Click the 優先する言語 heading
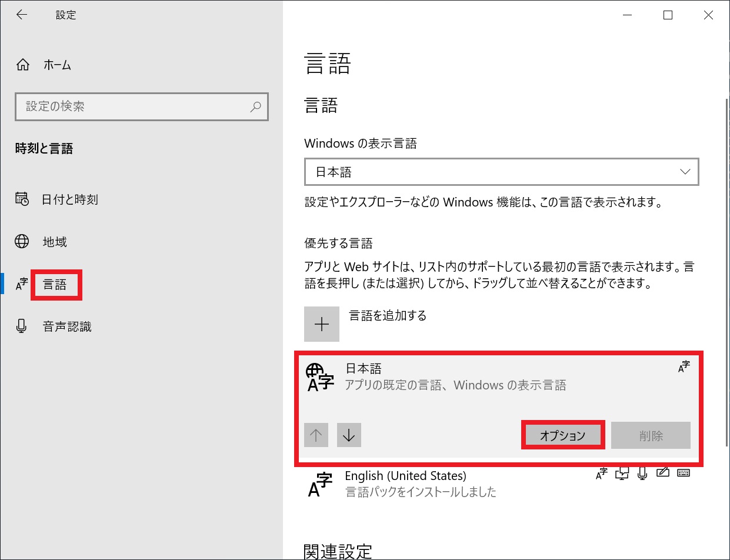Screen dimensions: 730x560 point(338,243)
